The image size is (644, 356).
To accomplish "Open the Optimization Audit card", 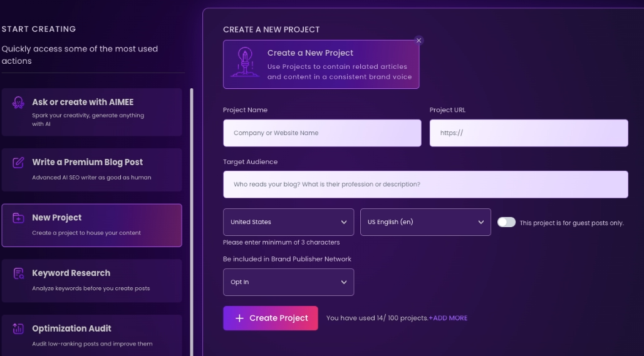I will click(x=91, y=335).
